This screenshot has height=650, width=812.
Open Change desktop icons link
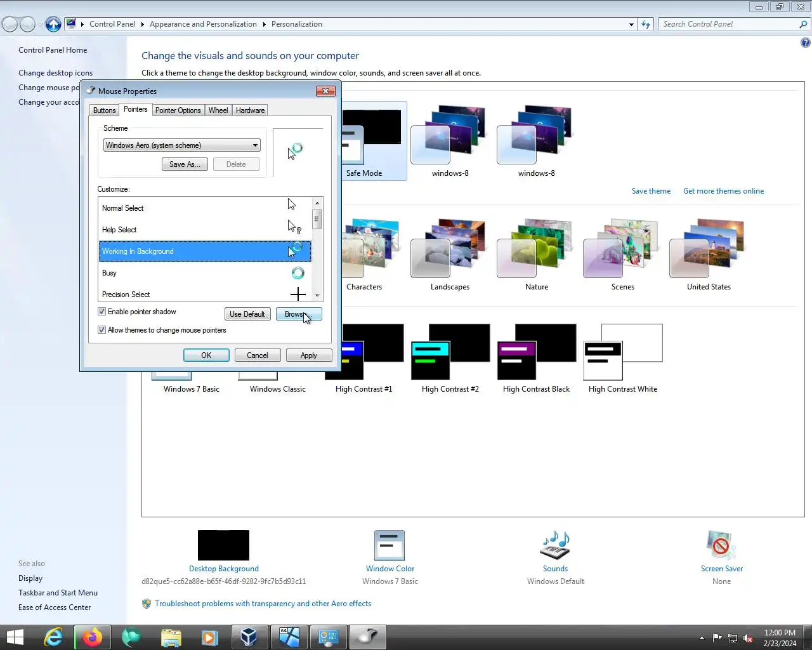pyautogui.click(x=55, y=73)
